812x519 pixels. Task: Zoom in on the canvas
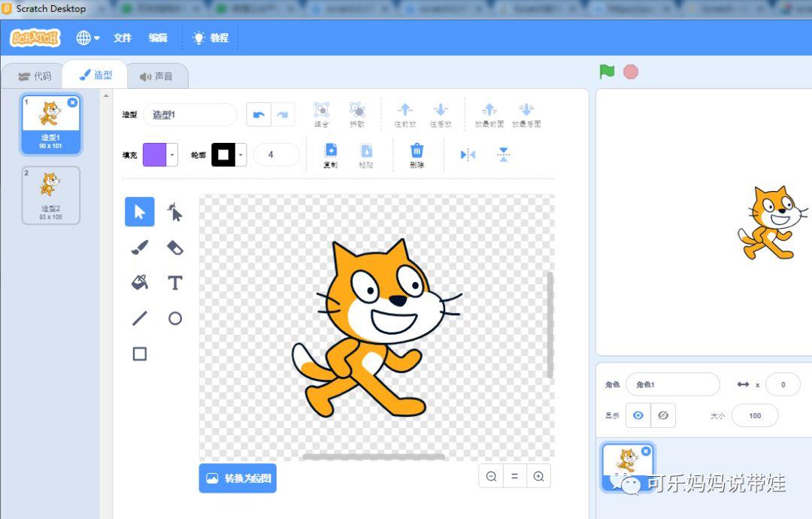click(538, 476)
